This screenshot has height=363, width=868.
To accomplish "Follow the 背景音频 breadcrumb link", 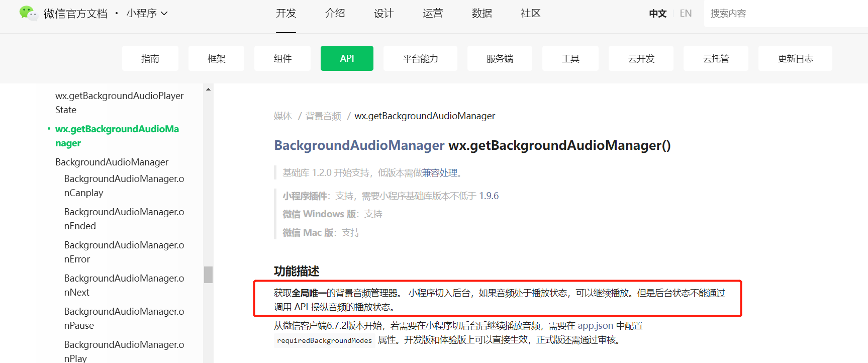I will coord(323,116).
